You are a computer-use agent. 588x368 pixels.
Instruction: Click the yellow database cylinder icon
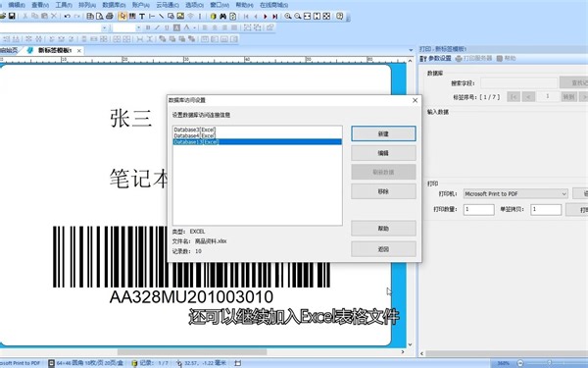(213, 16)
